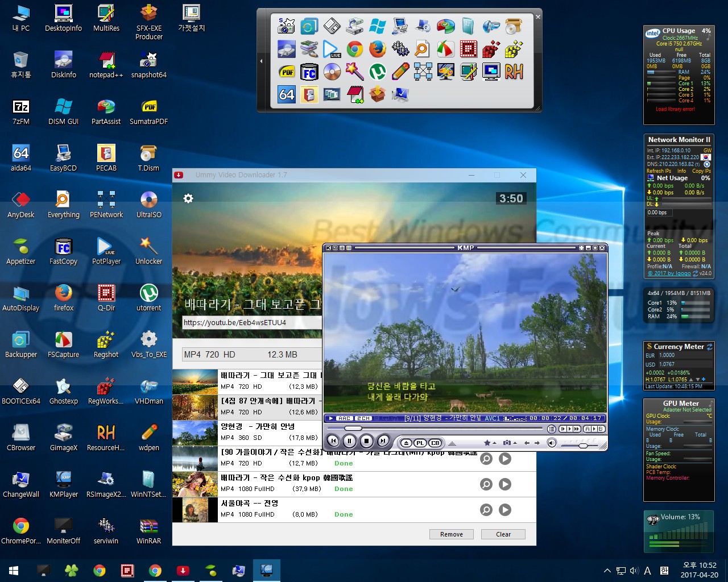728x582 pixels.
Task: Open the KMP playlist editor list icon
Action: (x=551, y=429)
